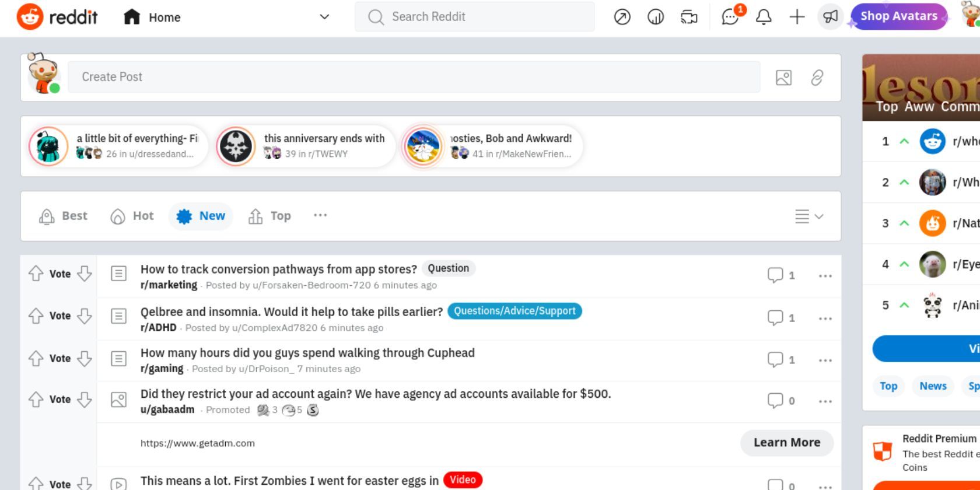The width and height of the screenshot is (980, 490).
Task: Click the plus icon to create content
Action: coord(797,17)
